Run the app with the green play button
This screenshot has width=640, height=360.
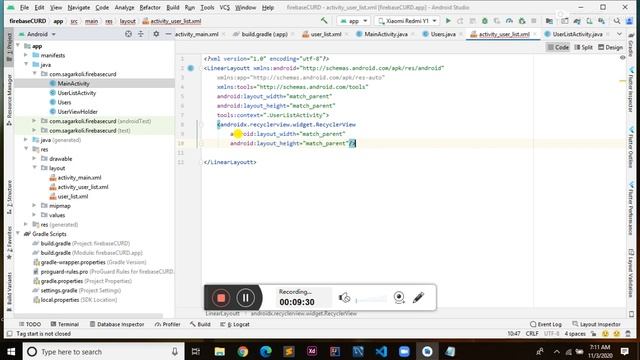(x=448, y=21)
